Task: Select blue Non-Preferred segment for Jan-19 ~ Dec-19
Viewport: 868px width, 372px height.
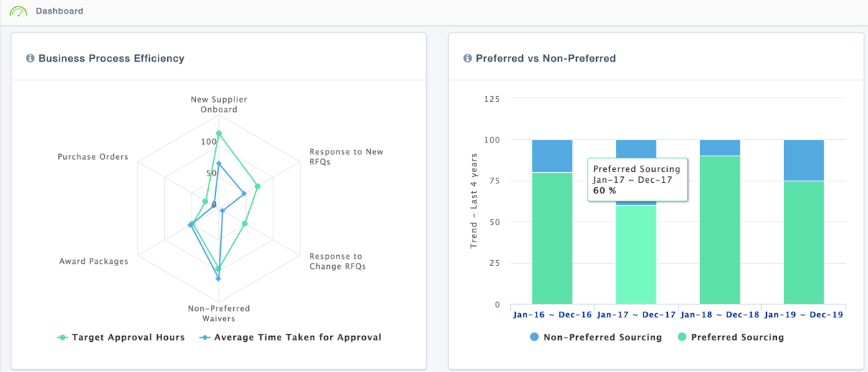Action: (x=803, y=160)
